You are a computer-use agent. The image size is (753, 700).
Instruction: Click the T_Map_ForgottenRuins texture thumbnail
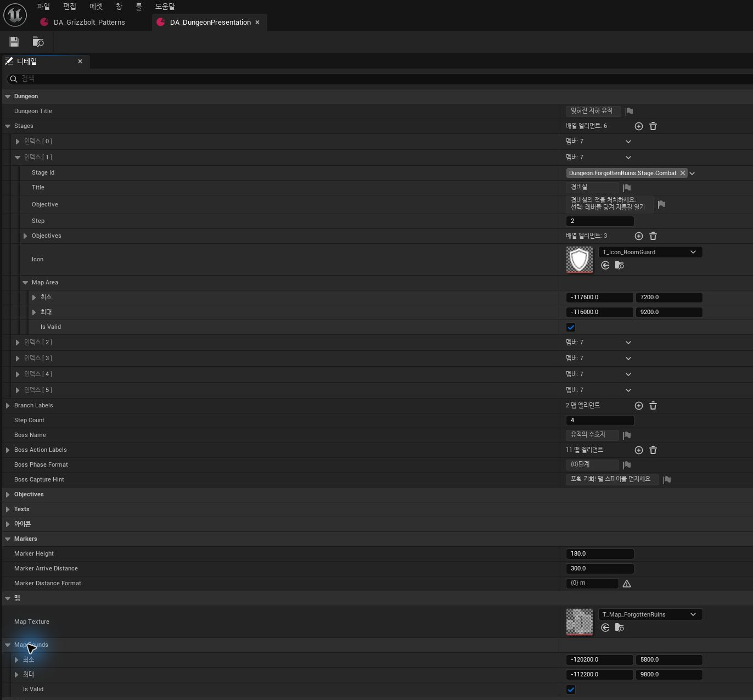pyautogui.click(x=580, y=622)
